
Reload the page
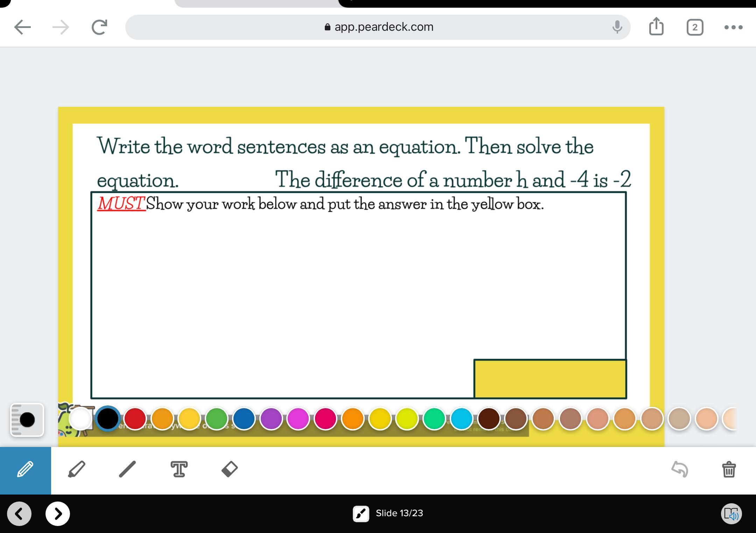click(x=99, y=27)
